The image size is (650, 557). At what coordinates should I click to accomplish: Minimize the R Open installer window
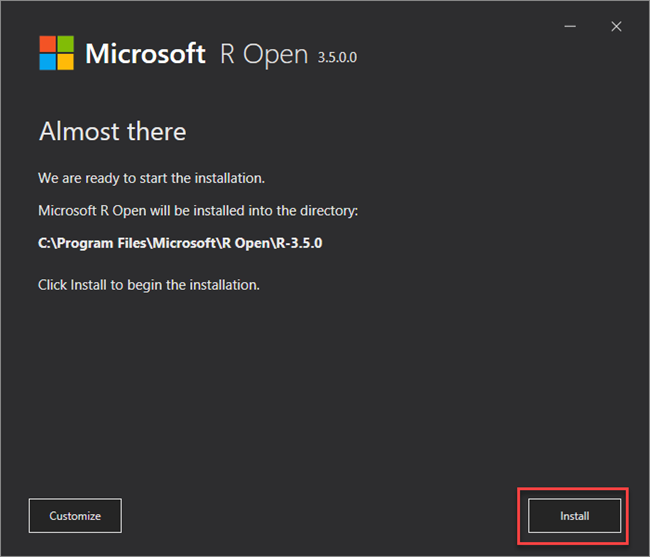(x=570, y=27)
